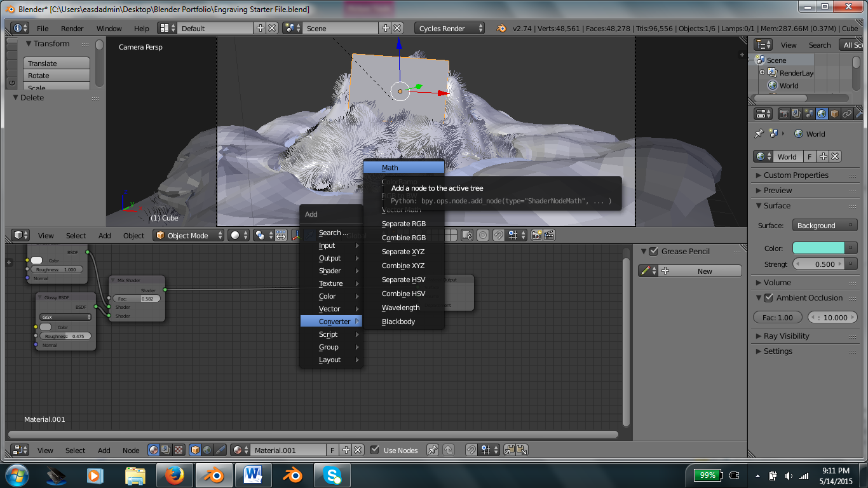Unlink Material.001 in node editor header
Screen dimensions: 868x488
(358, 450)
